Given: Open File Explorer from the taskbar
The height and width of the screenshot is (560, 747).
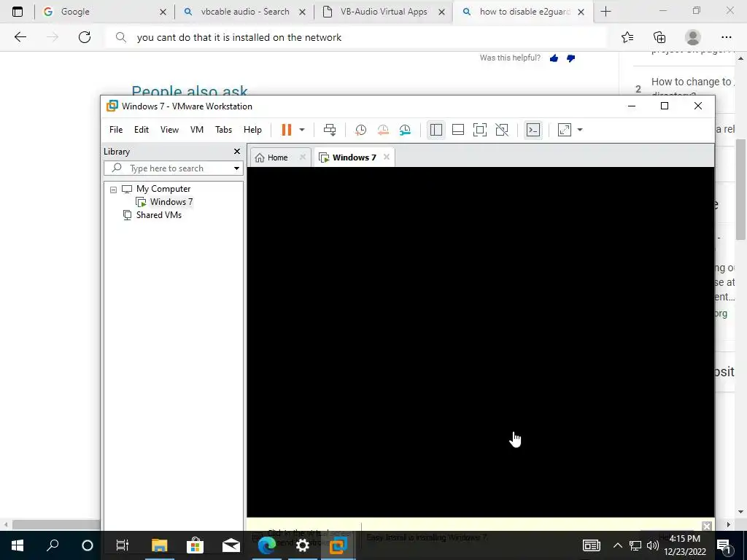Looking at the screenshot, I should (x=160, y=545).
